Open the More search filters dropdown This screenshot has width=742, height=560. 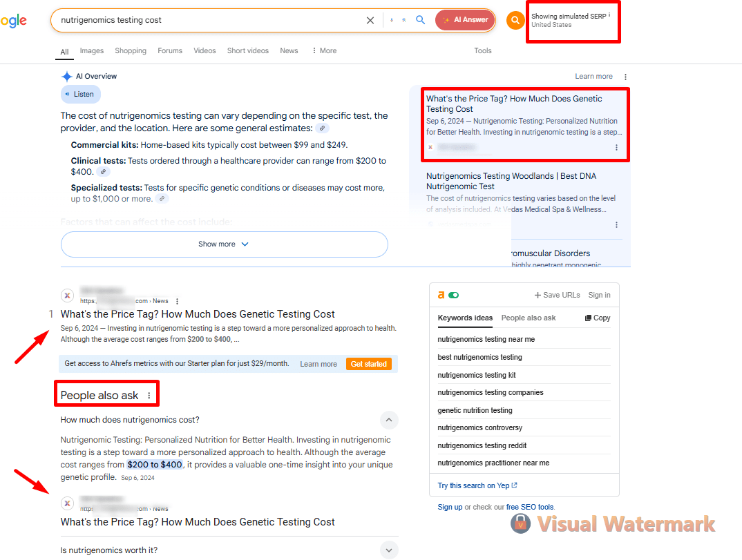[x=324, y=50]
